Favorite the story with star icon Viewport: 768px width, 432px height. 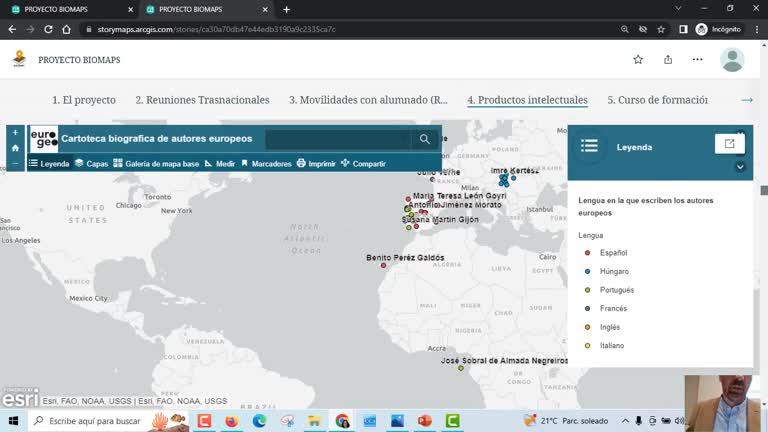point(638,60)
